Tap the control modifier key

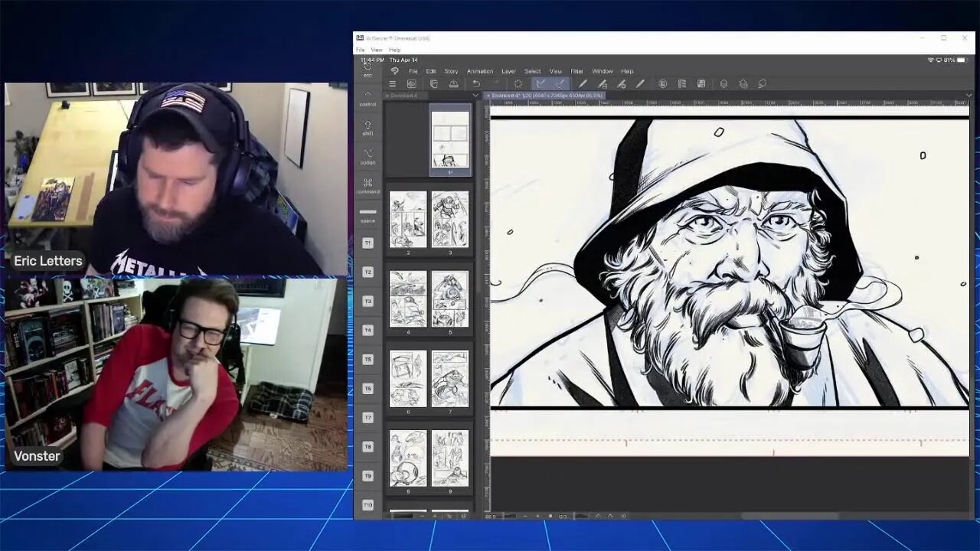tap(367, 99)
